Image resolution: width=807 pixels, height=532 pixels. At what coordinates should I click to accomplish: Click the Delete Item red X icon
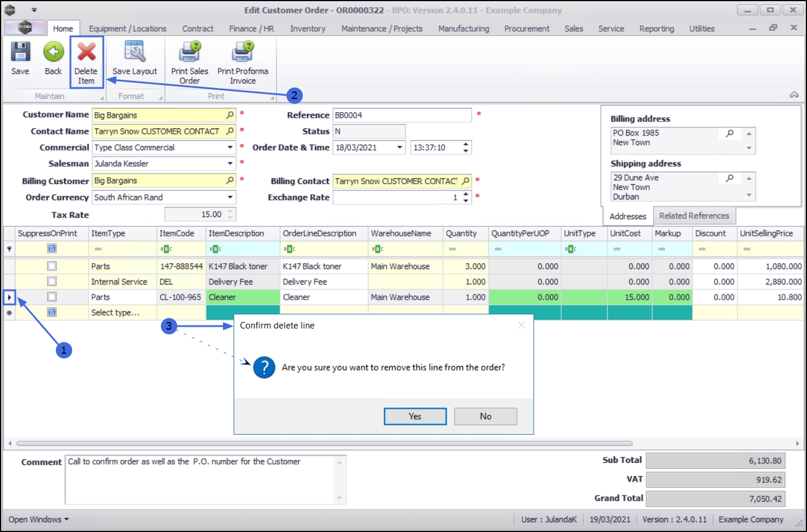pyautogui.click(x=86, y=52)
